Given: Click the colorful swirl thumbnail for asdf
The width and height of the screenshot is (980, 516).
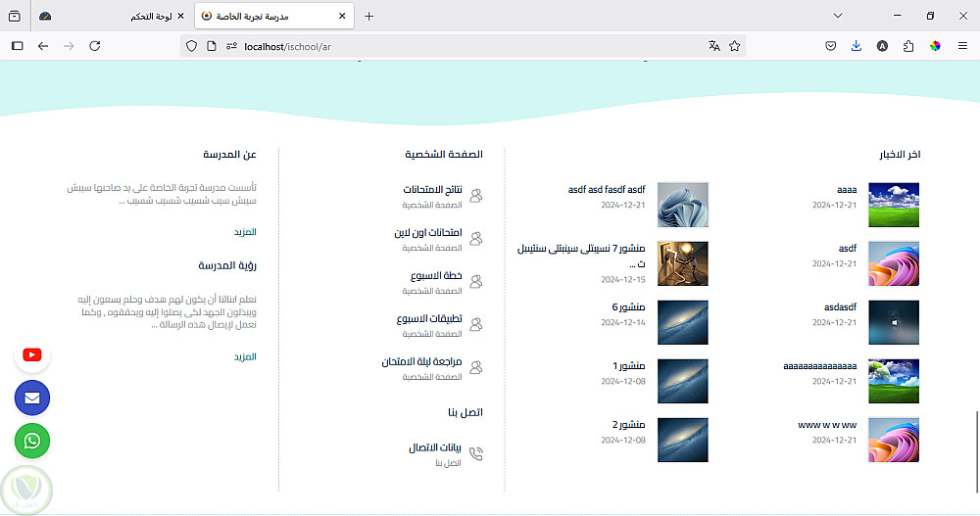Looking at the screenshot, I should pos(894,263).
